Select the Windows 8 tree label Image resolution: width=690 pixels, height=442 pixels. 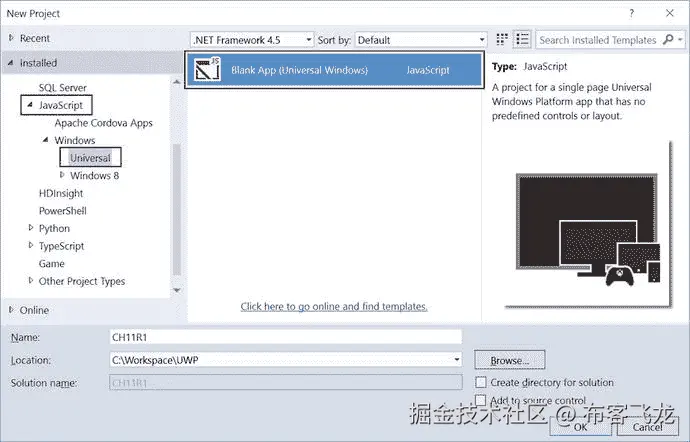(95, 176)
